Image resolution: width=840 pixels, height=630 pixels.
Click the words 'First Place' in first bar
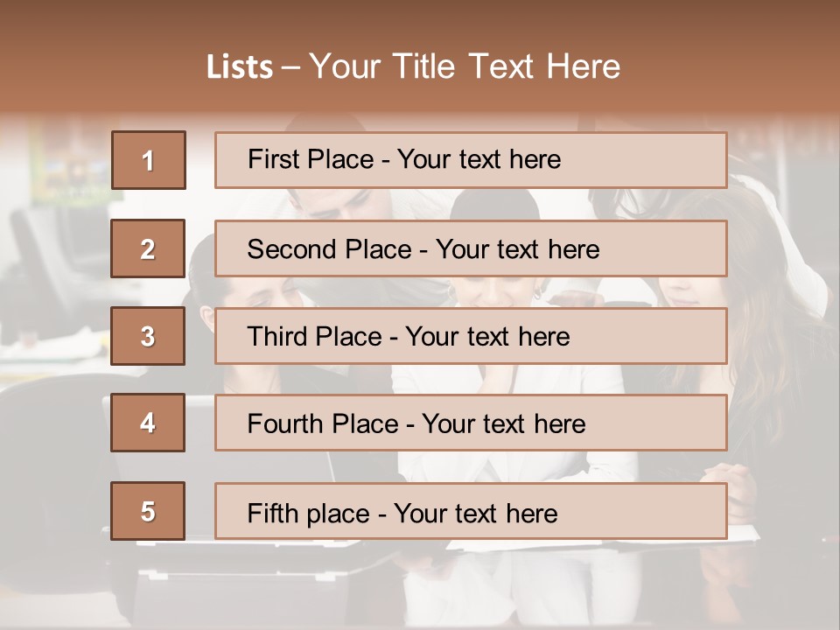310,159
